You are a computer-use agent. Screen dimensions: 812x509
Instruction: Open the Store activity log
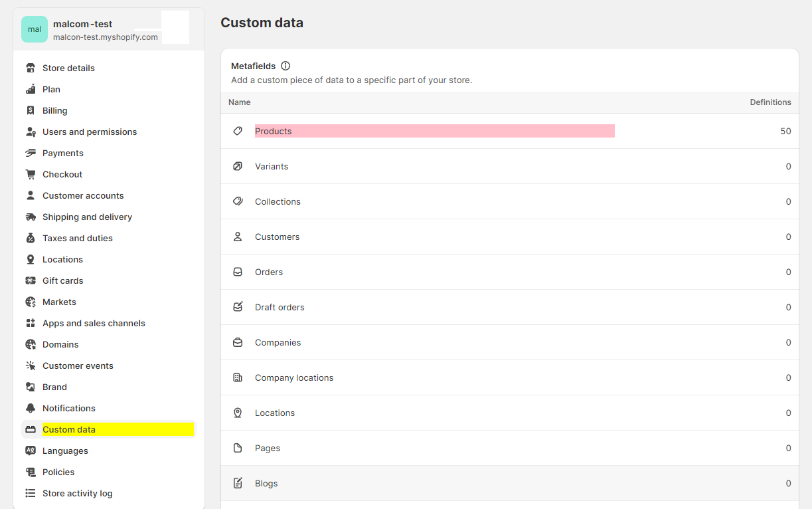[77, 493]
